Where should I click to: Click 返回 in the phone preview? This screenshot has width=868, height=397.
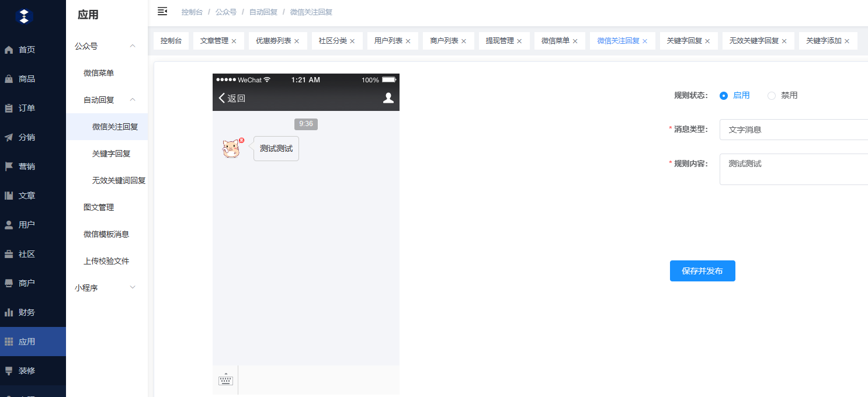pos(232,98)
